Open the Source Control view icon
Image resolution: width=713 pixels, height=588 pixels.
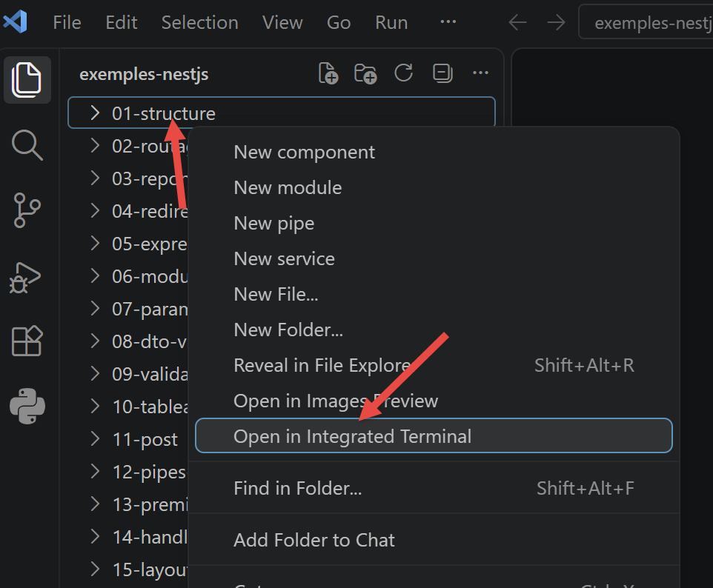coord(27,210)
